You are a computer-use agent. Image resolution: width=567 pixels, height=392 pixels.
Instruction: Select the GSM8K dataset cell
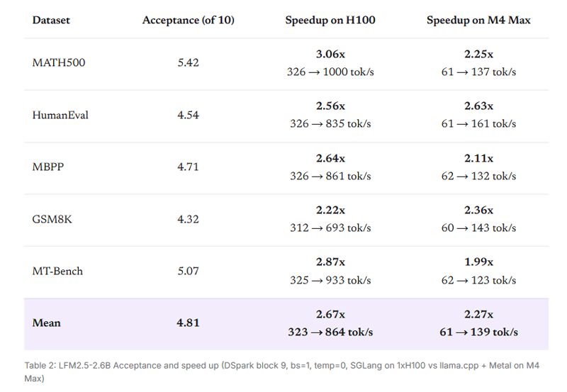[52, 219]
